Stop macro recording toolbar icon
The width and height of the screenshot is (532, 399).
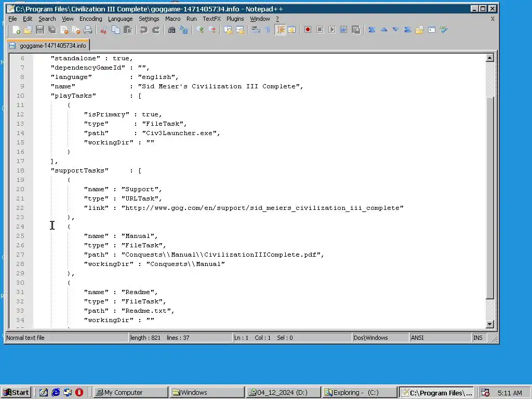tap(320, 30)
